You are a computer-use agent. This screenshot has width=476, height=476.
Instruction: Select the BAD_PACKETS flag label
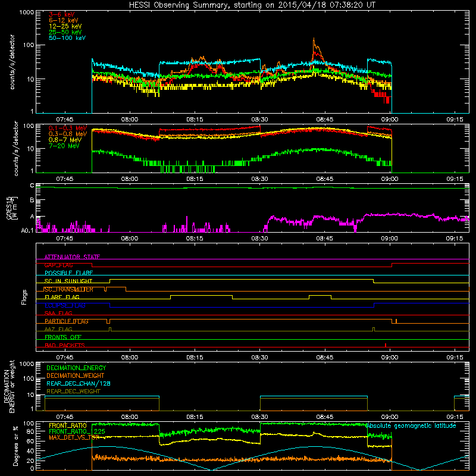tap(65, 345)
